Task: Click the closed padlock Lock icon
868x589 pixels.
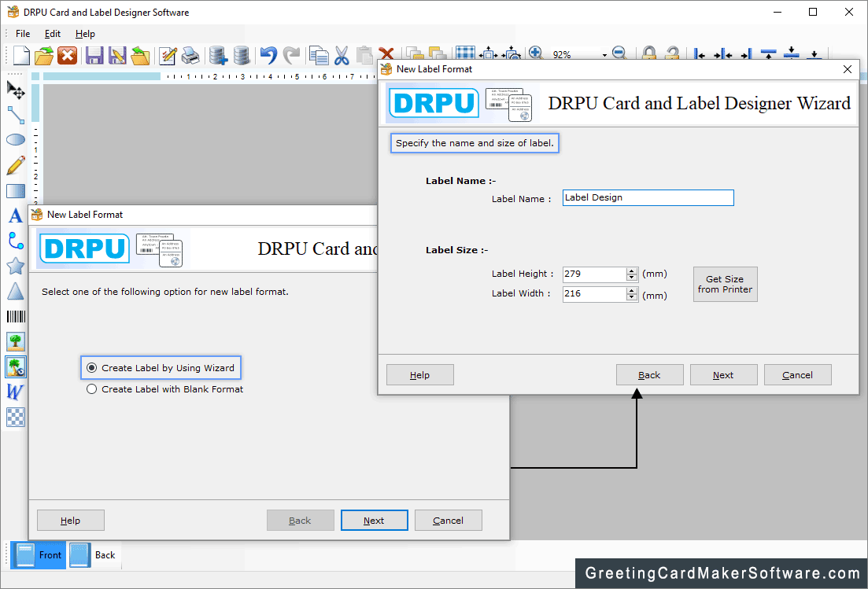Action: point(648,53)
